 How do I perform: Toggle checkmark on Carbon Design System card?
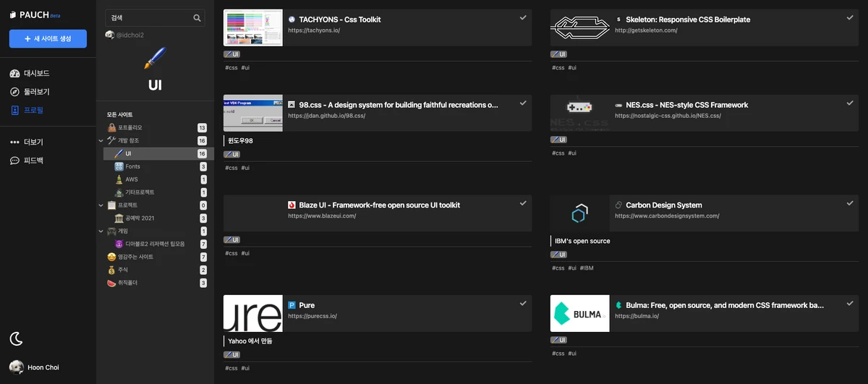(x=850, y=202)
